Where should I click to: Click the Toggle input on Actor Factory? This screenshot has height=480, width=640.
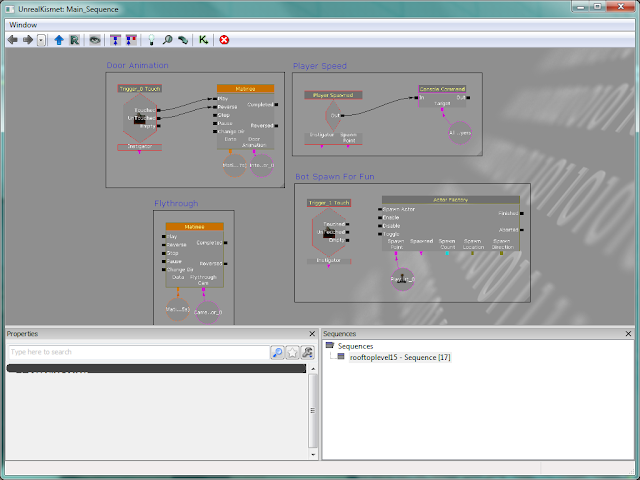[380, 234]
